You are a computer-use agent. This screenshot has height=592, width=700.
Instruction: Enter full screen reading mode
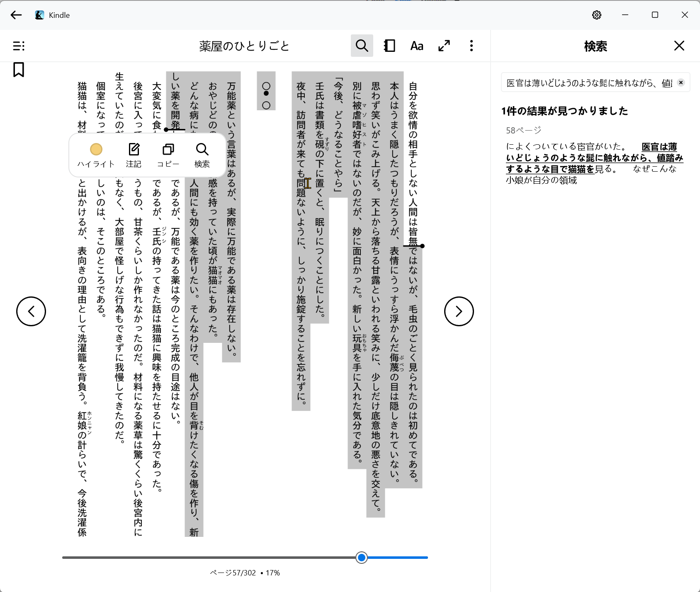(444, 46)
